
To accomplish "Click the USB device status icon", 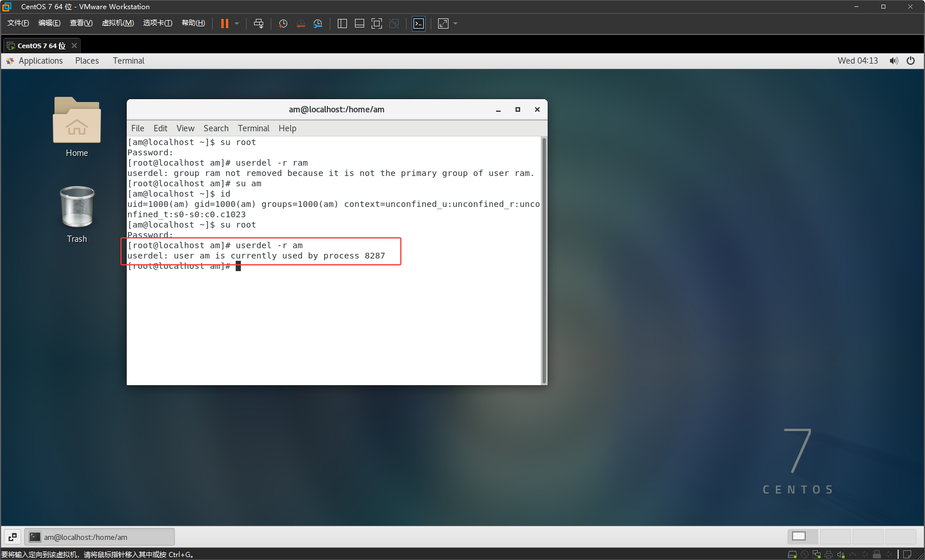I will [x=877, y=554].
